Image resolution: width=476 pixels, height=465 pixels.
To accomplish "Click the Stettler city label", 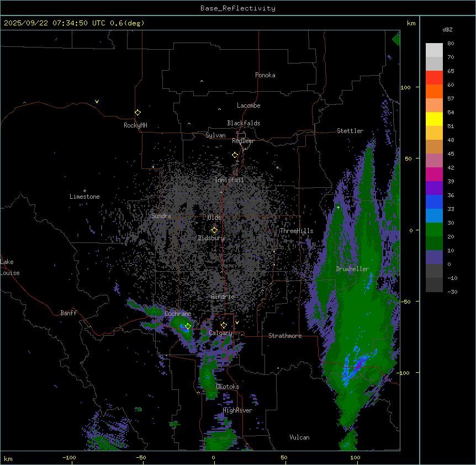I will pos(350,131).
